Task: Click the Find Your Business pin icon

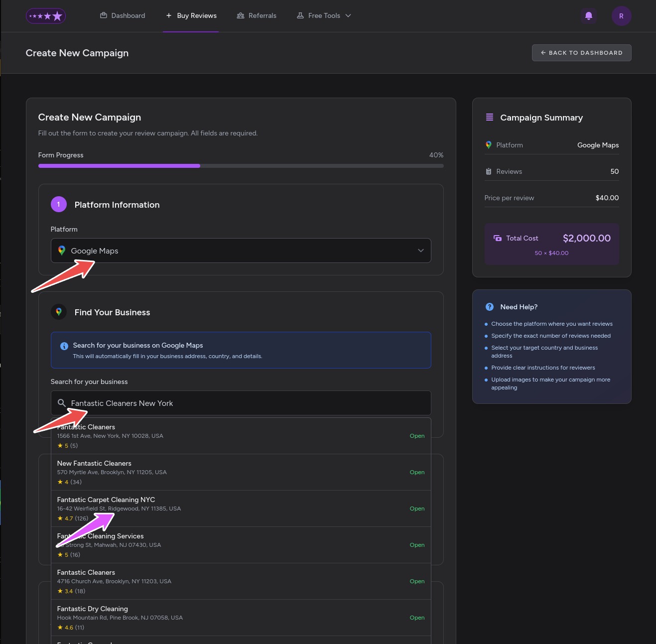Action: [x=58, y=312]
